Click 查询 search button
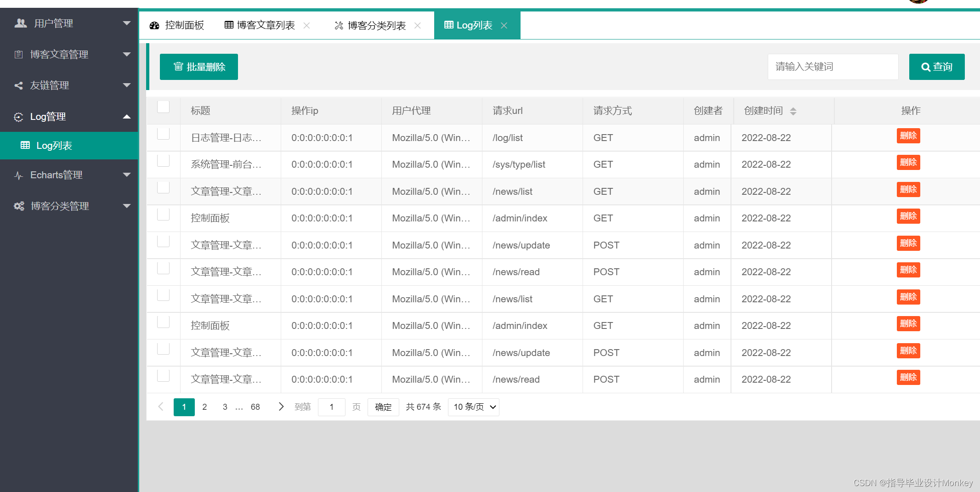The width and height of the screenshot is (980, 492). [x=937, y=67]
